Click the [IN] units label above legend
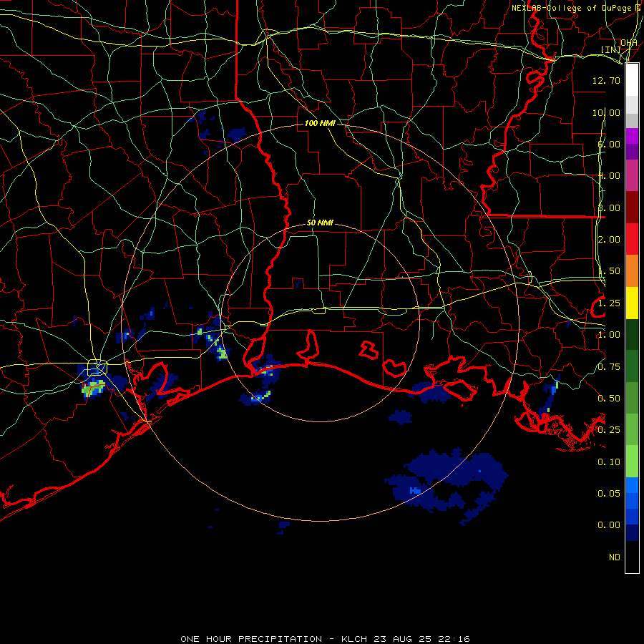 tap(611, 49)
